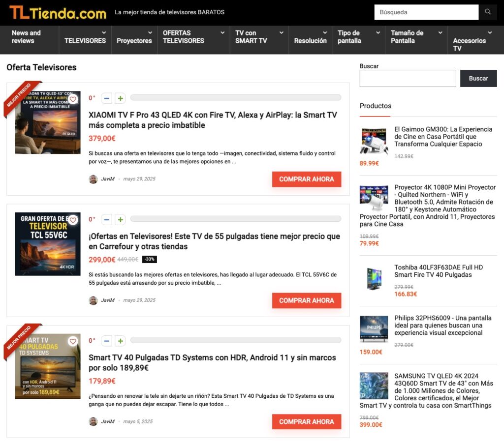Click the -33% discount badge

coord(150,259)
